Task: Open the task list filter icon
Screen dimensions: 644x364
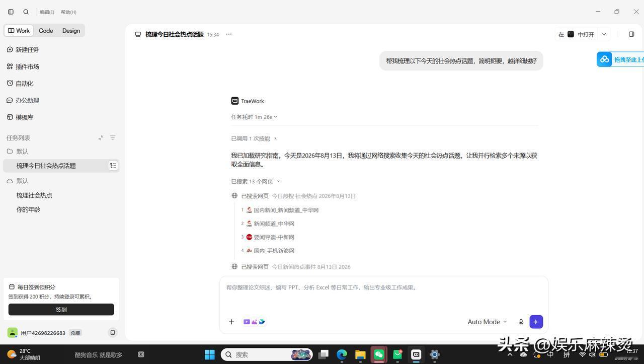Action: [x=113, y=137]
